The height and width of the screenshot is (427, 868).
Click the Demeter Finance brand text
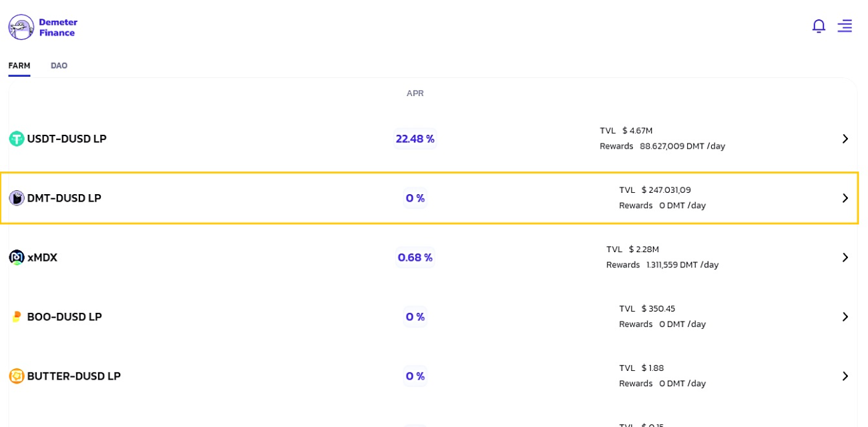[58, 27]
